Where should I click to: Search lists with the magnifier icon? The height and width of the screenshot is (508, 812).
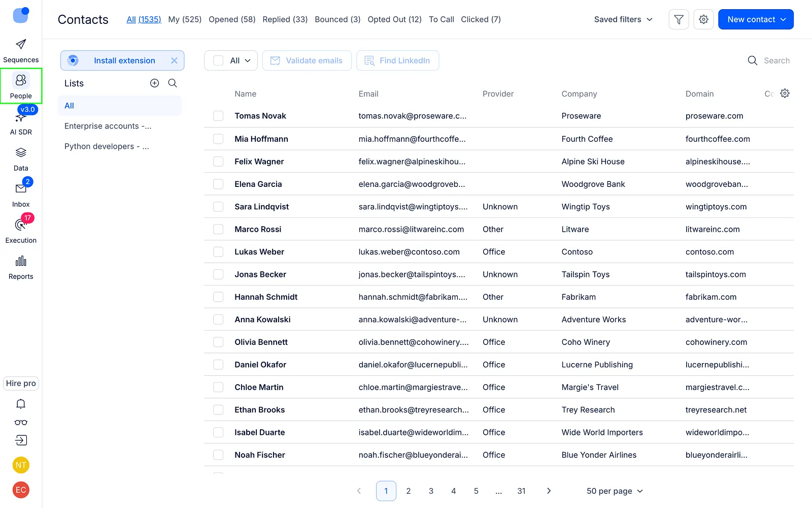(173, 83)
